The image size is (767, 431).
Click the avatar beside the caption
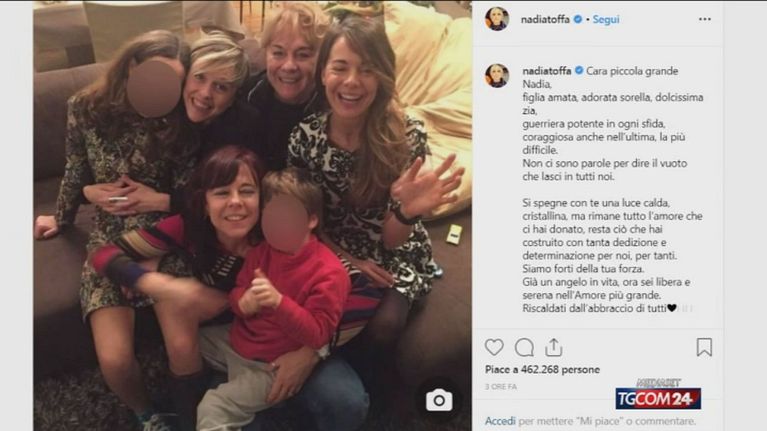(497, 76)
